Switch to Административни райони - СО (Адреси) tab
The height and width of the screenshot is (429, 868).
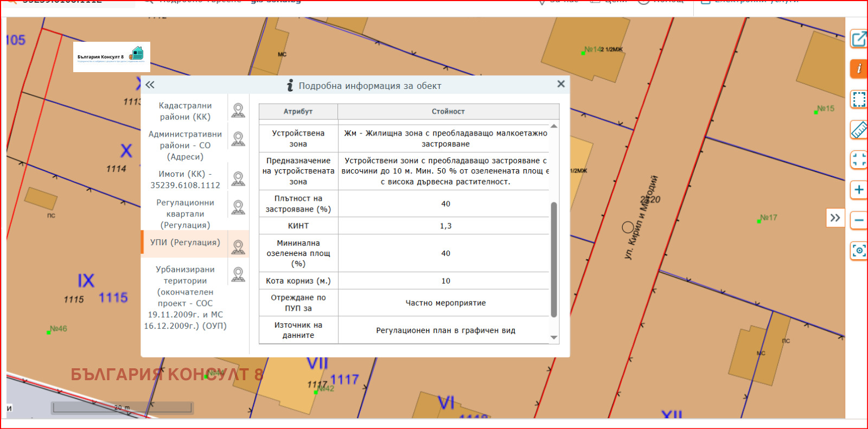(x=185, y=145)
